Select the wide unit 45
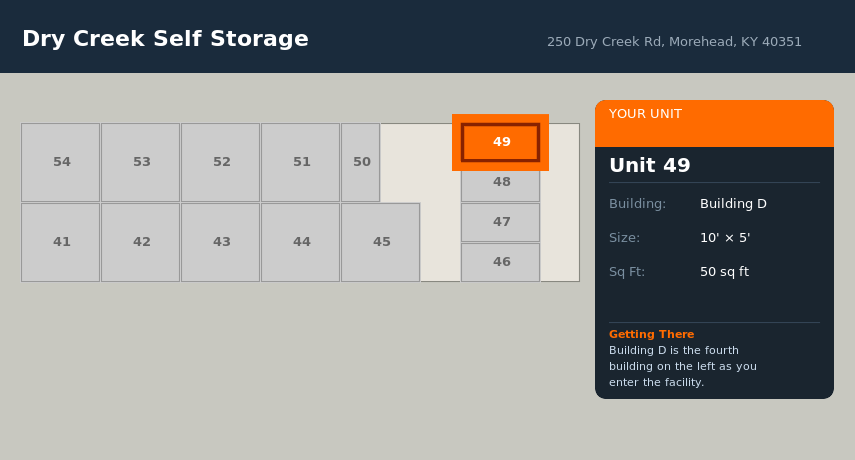855x460 pixels. tap(380, 242)
